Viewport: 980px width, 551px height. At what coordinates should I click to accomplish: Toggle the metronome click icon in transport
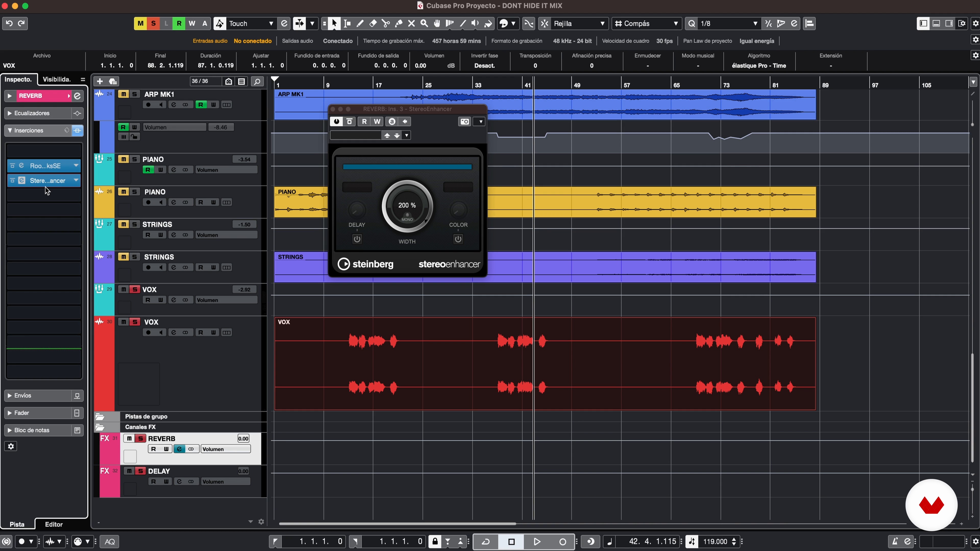pos(895,542)
